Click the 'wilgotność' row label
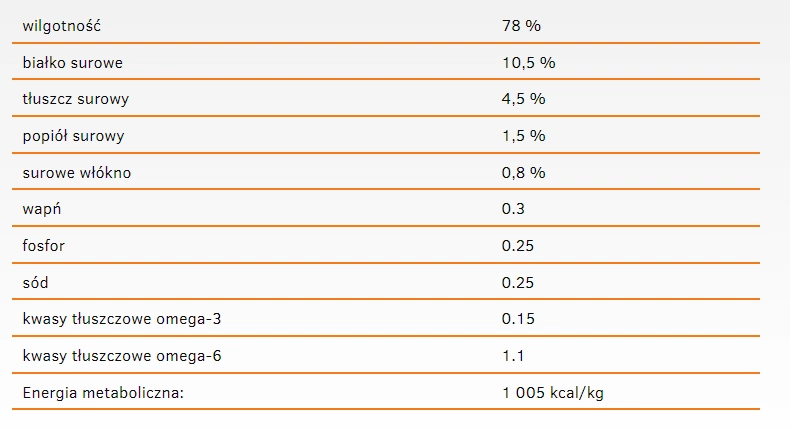 (62, 25)
